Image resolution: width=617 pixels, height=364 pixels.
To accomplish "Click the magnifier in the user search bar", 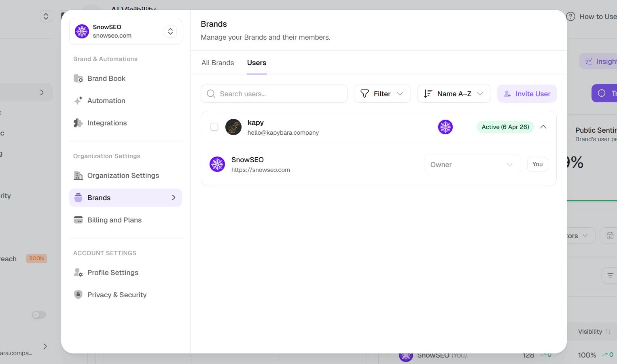I will click(x=211, y=93).
